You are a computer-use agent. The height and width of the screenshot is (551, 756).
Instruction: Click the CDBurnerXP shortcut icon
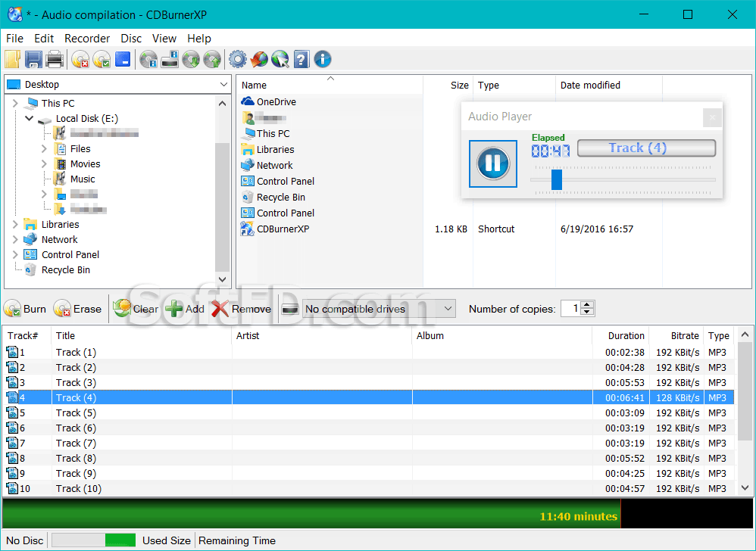tap(248, 229)
